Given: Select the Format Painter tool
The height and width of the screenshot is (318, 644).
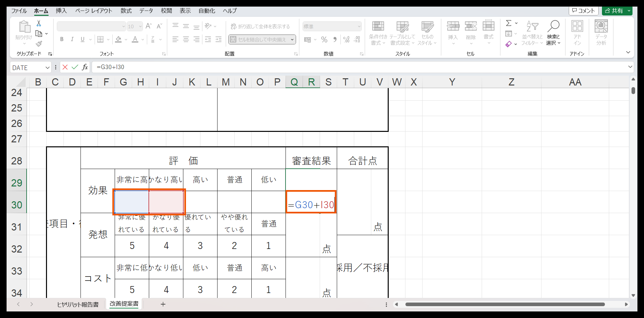Looking at the screenshot, I should click(x=38, y=43).
